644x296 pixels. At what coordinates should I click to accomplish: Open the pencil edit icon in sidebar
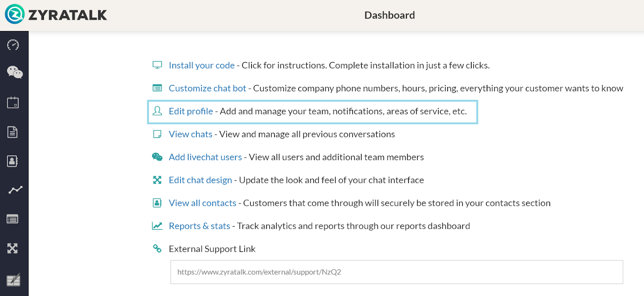pyautogui.click(x=13, y=280)
